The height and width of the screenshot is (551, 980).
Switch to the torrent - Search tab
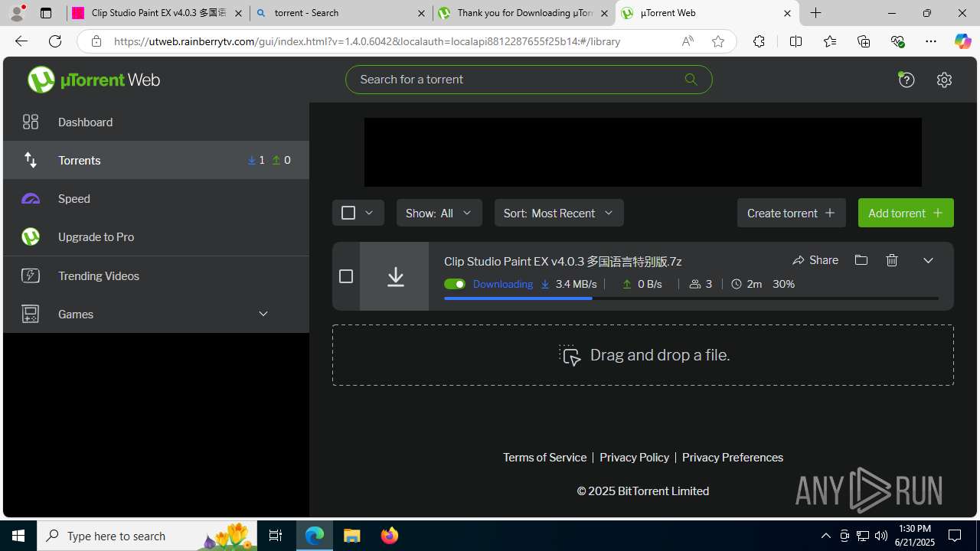(x=341, y=13)
